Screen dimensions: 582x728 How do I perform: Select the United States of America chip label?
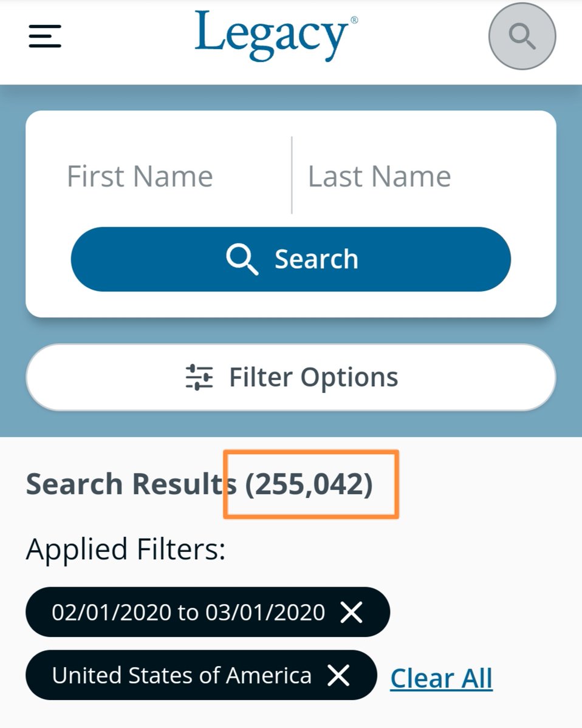pos(182,675)
